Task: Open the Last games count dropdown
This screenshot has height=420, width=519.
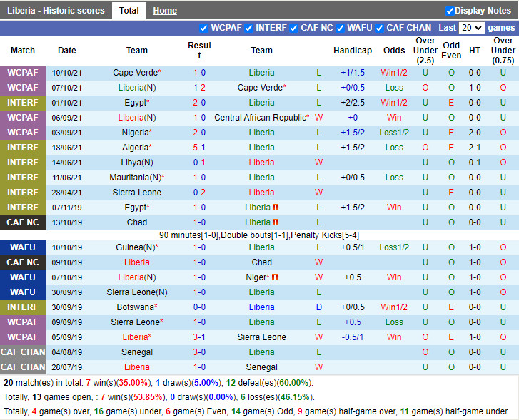Action: [x=472, y=28]
